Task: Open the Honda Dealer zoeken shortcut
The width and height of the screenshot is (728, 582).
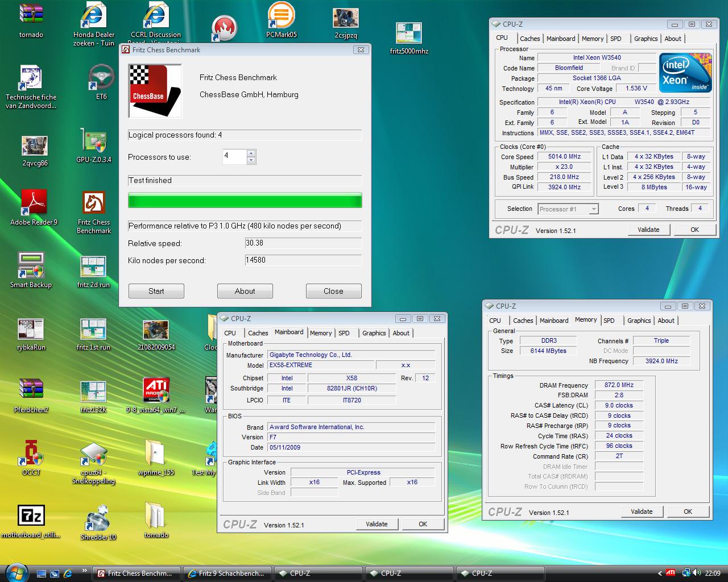Action: click(93, 25)
